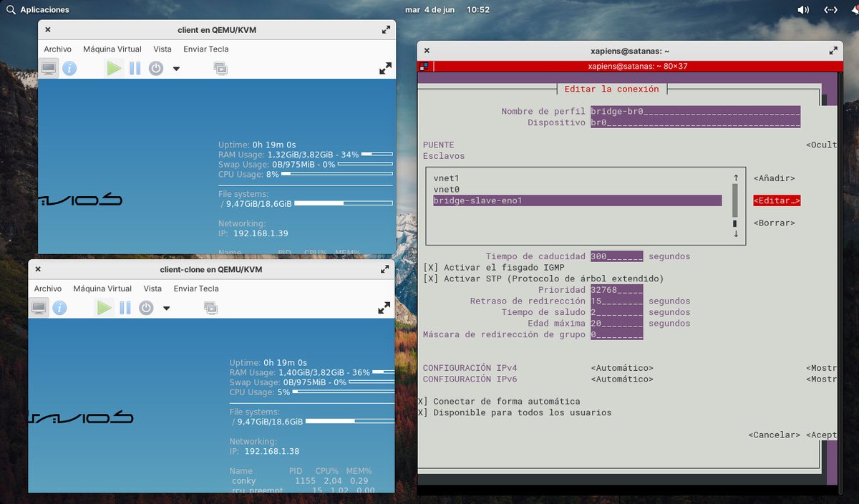Click the screenshot icon in client-clone toolbar
This screenshot has width=859, height=504.
point(210,307)
